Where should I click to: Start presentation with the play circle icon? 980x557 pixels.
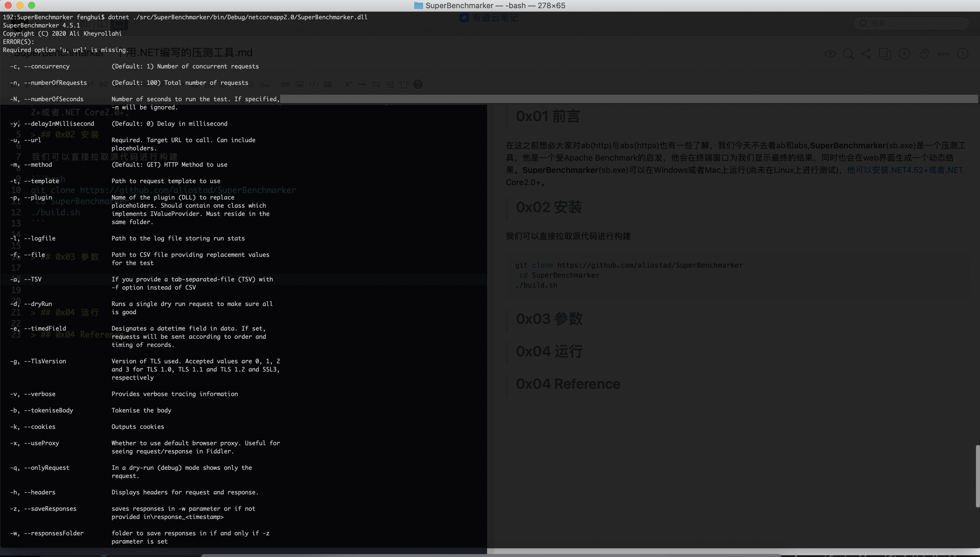(x=904, y=54)
